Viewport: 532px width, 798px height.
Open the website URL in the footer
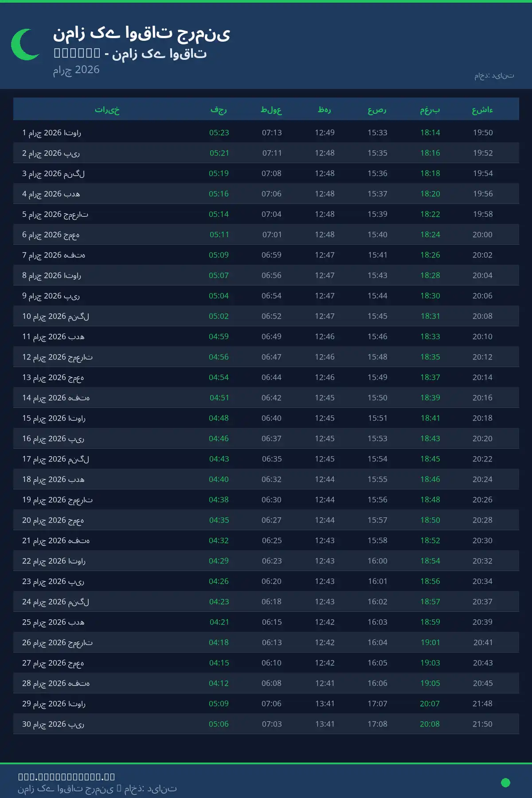(66, 777)
